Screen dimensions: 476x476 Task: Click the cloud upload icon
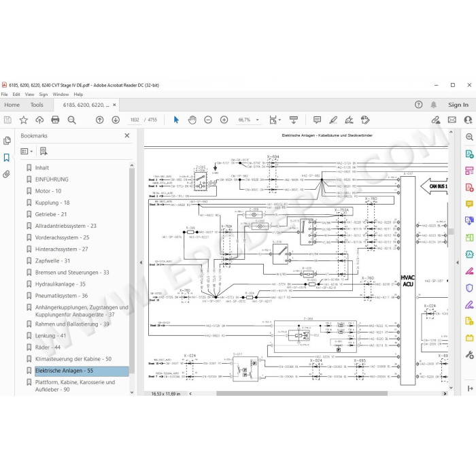(39, 120)
